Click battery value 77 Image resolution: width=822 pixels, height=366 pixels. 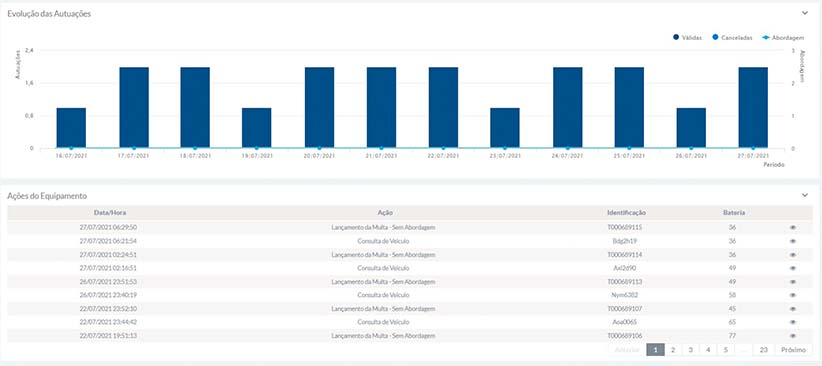pyautogui.click(x=732, y=336)
